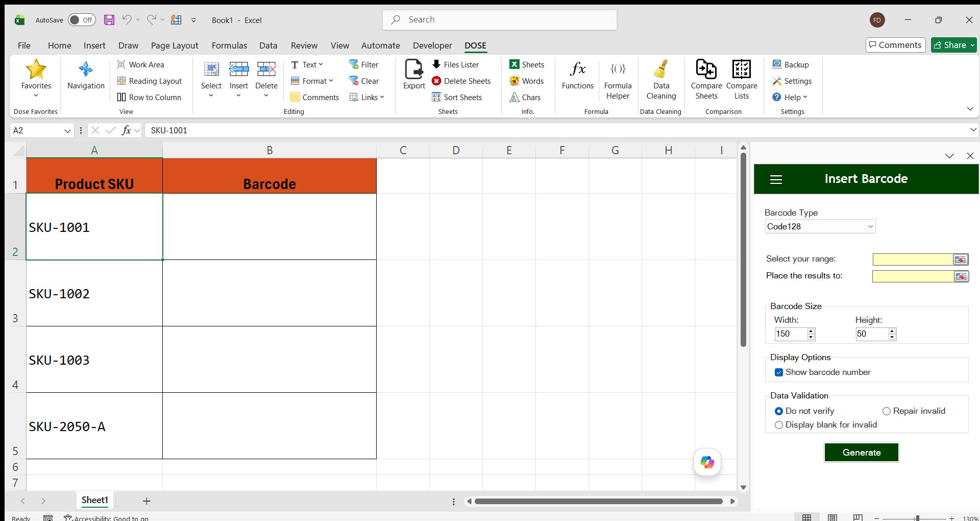This screenshot has width=980, height=521.
Task: Decrease barcode Height with down arrow
Action: coord(892,337)
